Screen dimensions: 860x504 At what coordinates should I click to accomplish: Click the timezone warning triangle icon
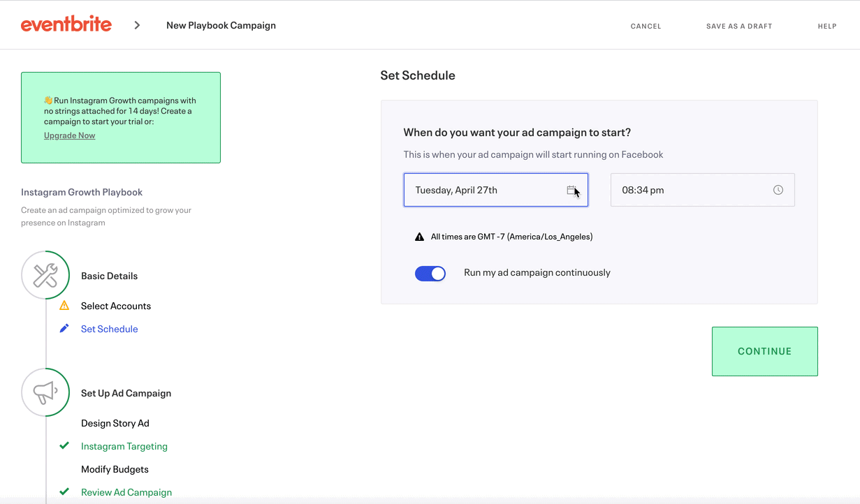[419, 237]
